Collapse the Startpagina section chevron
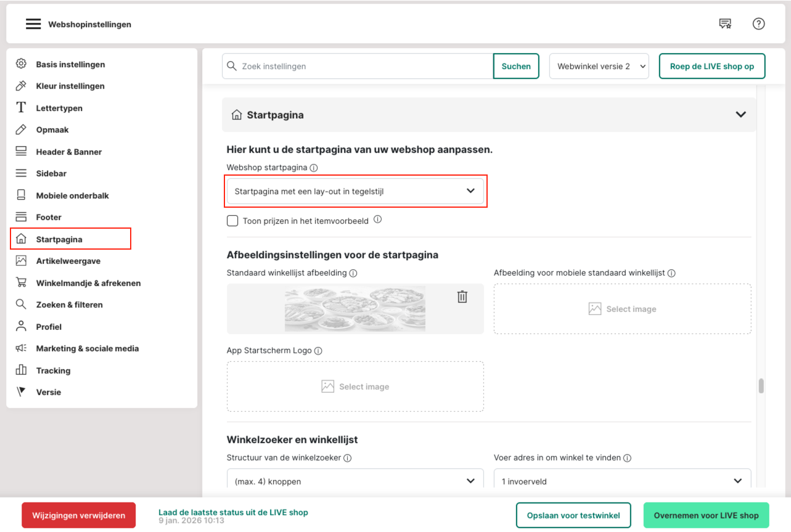Screen dimensions: 791x532 coord(740,115)
